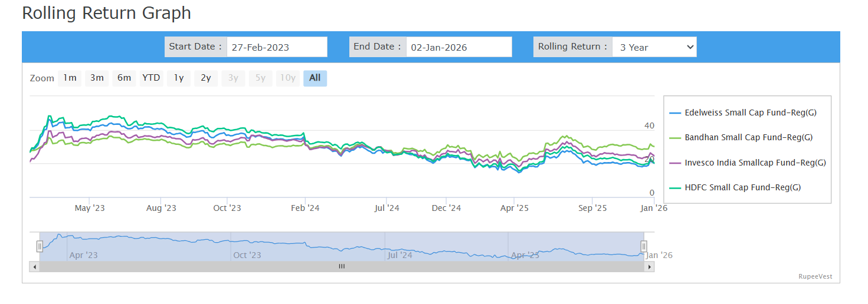Zoom chart to YTD

click(151, 78)
